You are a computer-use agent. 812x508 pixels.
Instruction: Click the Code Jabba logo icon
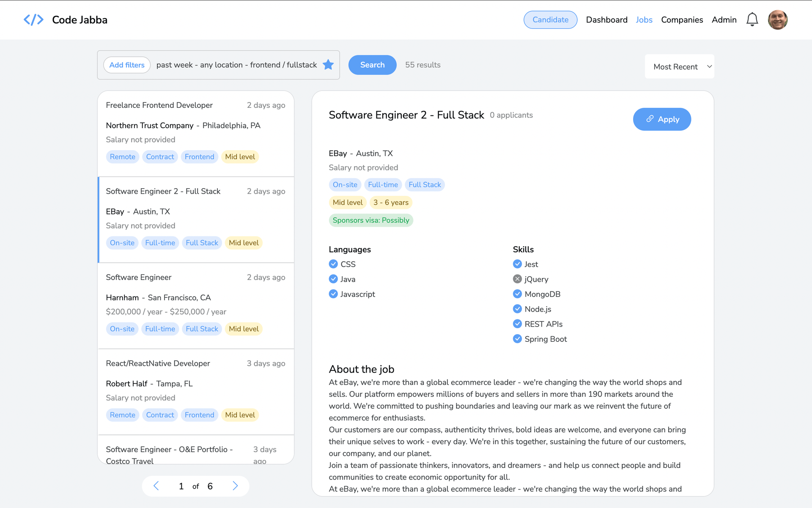(33, 20)
